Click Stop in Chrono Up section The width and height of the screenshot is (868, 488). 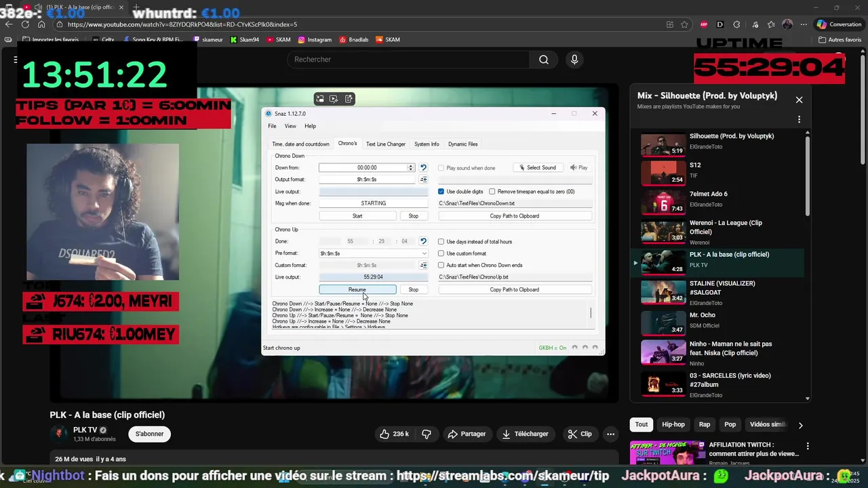pyautogui.click(x=414, y=289)
